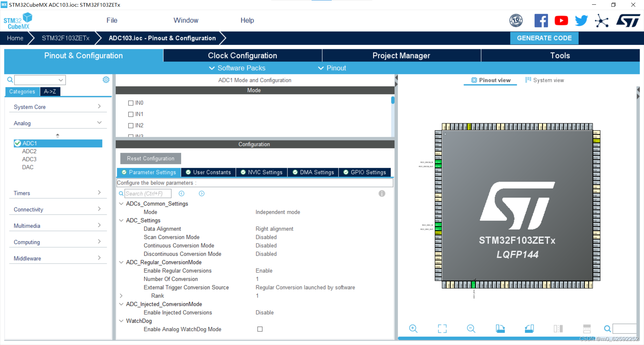Click the green ADC1 pin on chip

[x=473, y=285]
